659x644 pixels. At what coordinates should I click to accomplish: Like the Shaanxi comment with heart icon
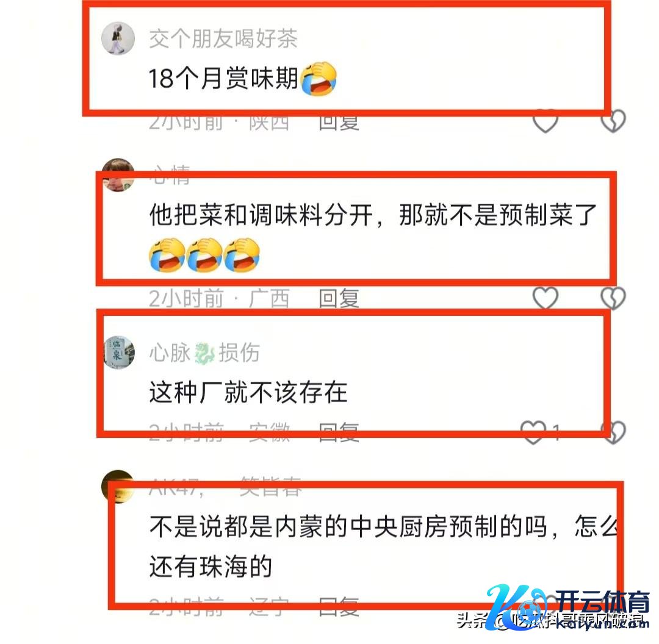[x=545, y=121]
